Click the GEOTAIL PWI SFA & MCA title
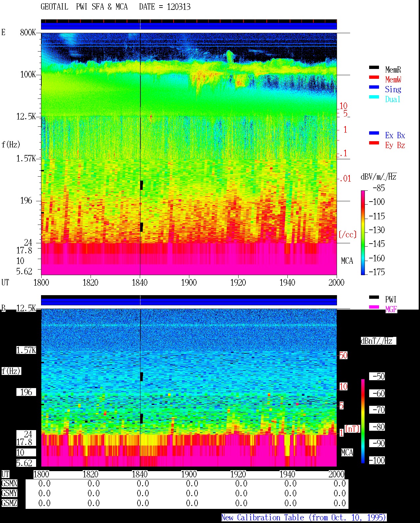This screenshot has width=420, height=523. (x=84, y=7)
